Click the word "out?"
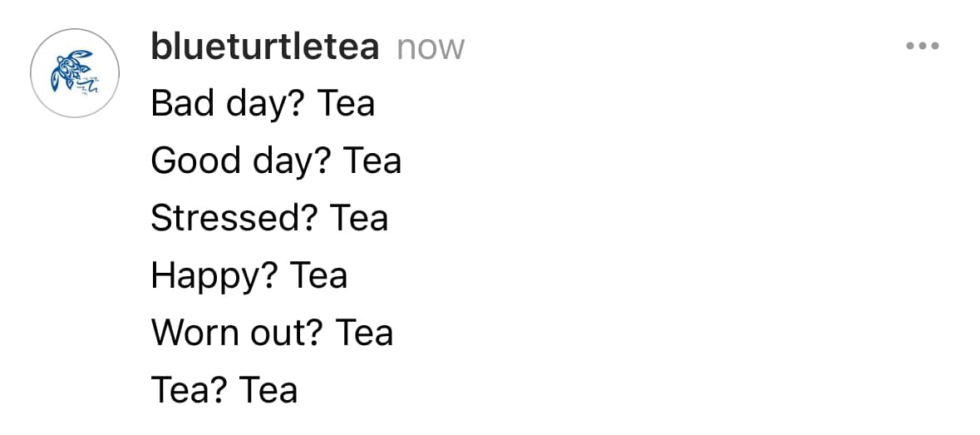 [x=288, y=333]
